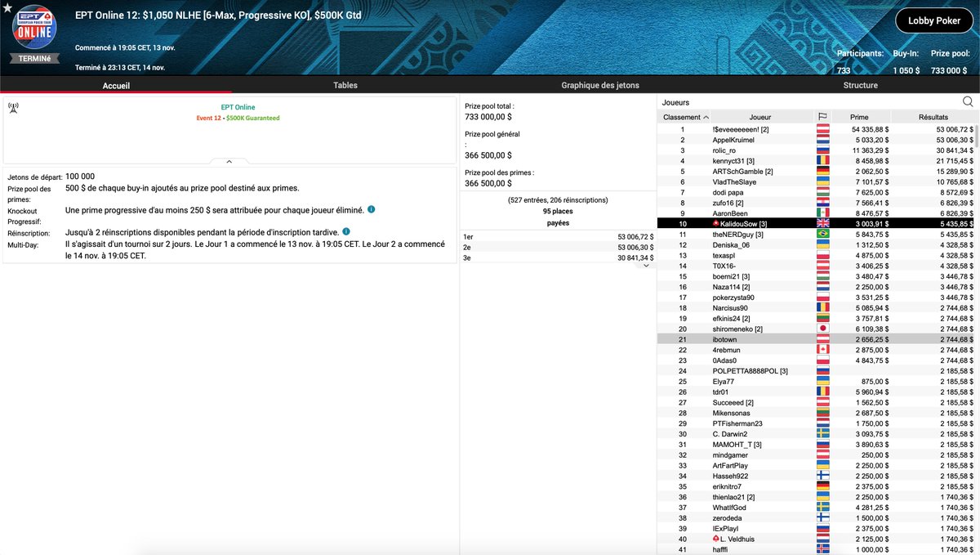This screenshot has height=555, width=980.
Task: Click Prime 54 335,88 $ in first row
Action: click(871, 129)
